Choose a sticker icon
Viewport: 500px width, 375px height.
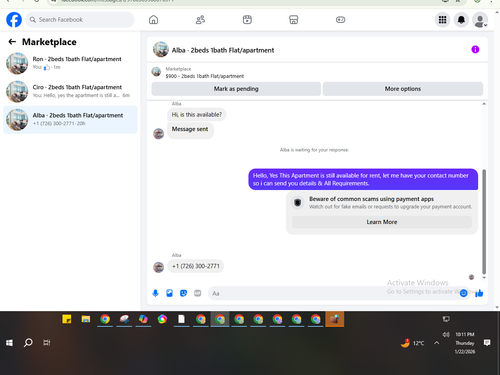[x=183, y=293]
